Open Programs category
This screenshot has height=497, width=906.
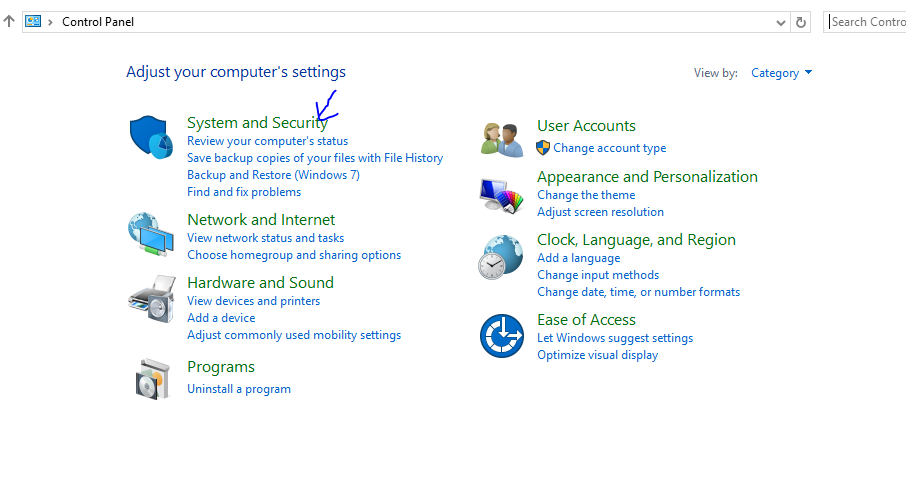(221, 367)
